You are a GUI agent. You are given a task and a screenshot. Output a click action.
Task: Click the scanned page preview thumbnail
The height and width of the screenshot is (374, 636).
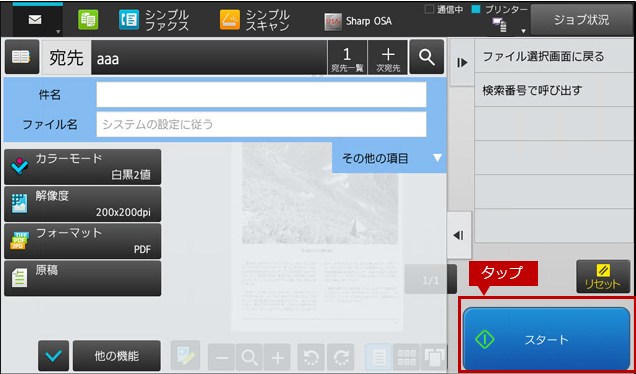316,236
